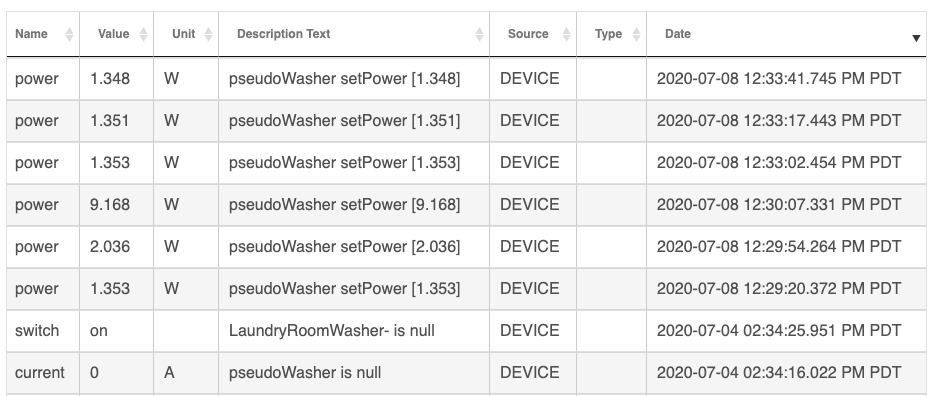The height and width of the screenshot is (396, 933).
Task: Select LaundryRoomWasher- is null description cell
Action: click(354, 331)
